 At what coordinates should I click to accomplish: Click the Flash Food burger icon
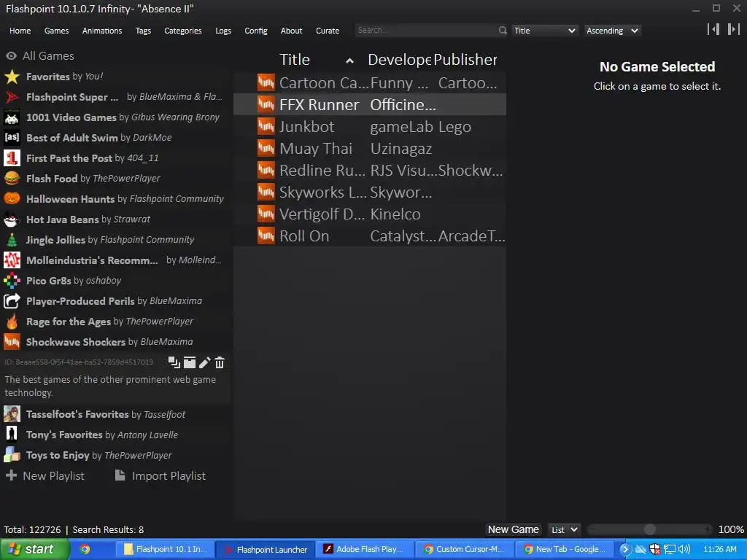tap(12, 179)
